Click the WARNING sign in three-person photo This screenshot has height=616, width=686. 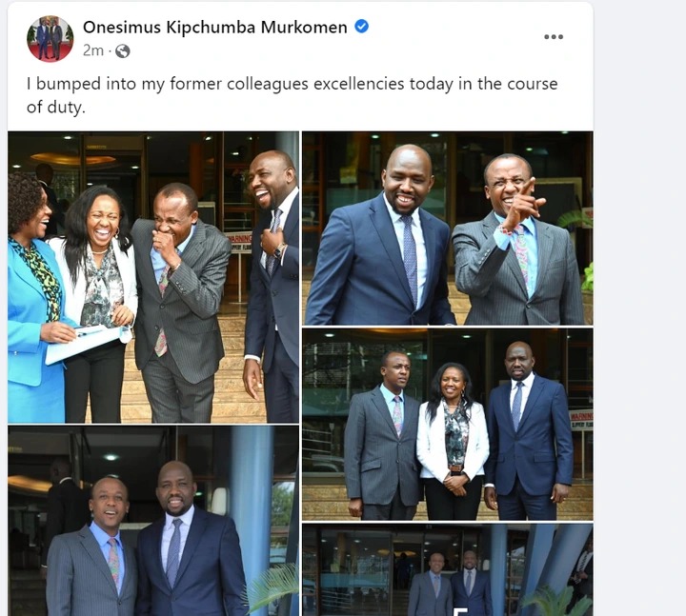581,420
